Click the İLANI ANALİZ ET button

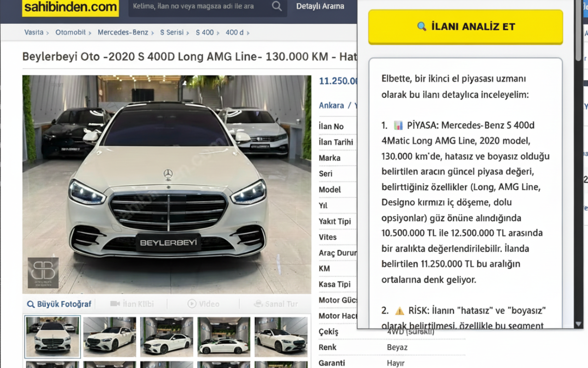point(465,27)
